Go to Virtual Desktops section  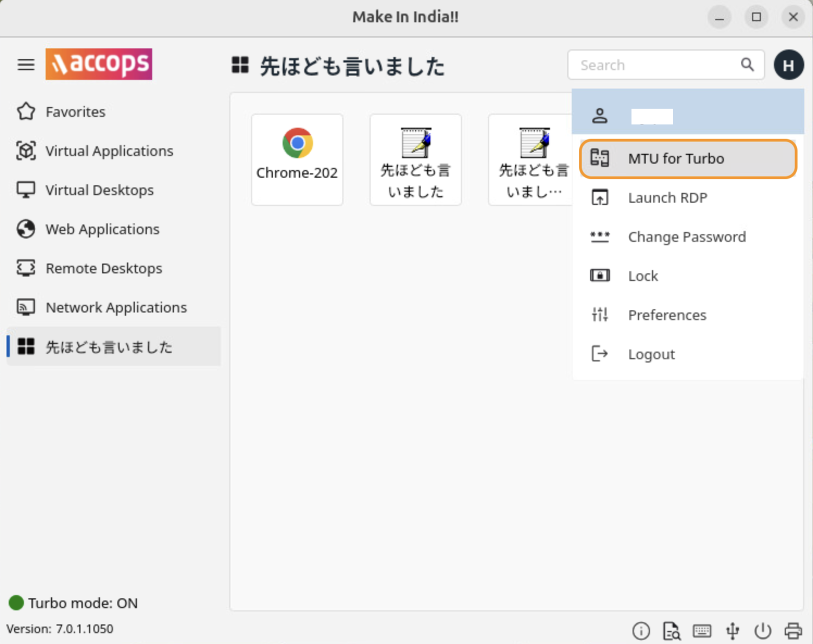99,190
